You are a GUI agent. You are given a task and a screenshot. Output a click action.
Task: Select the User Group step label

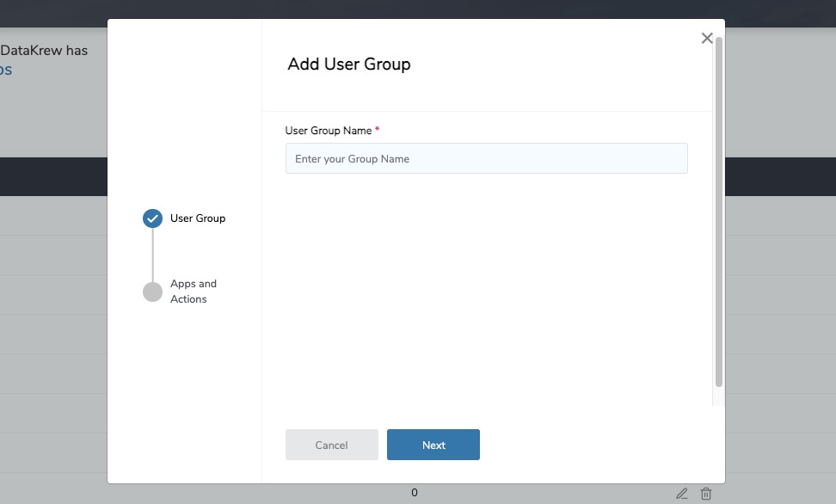198,218
